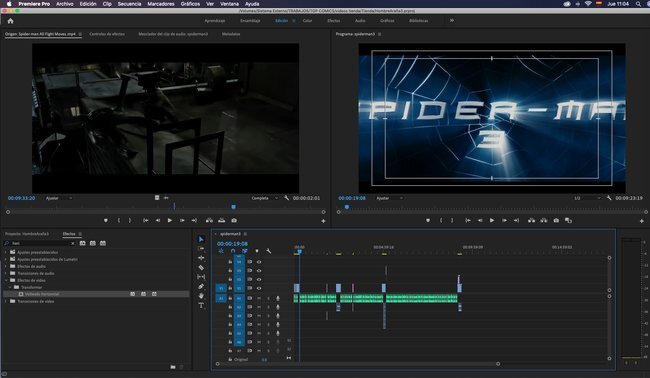Select the Pen tool
The height and width of the screenshot is (378, 650).
coord(201,286)
